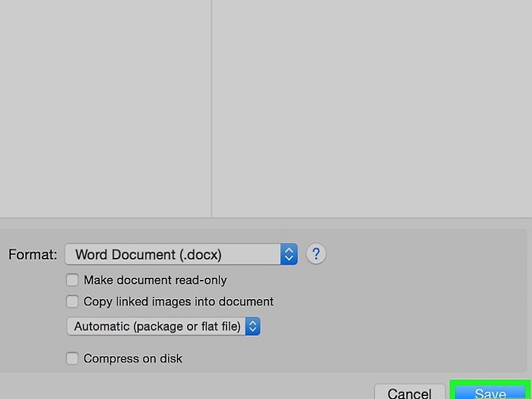
Task: Click the empty left file browser column
Action: [x=106, y=110]
